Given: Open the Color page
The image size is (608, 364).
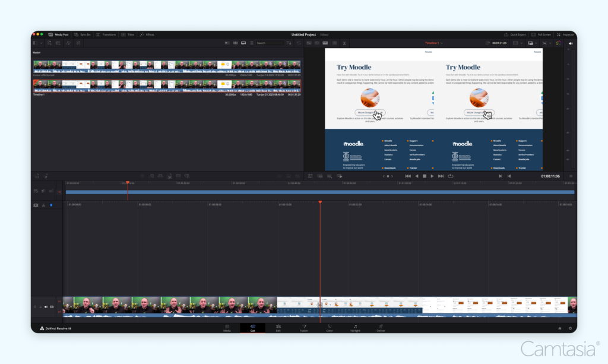Looking at the screenshot, I should (330, 327).
